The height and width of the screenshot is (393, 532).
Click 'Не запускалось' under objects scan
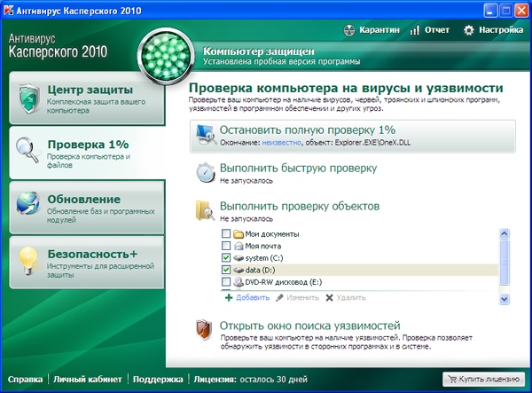246,219
